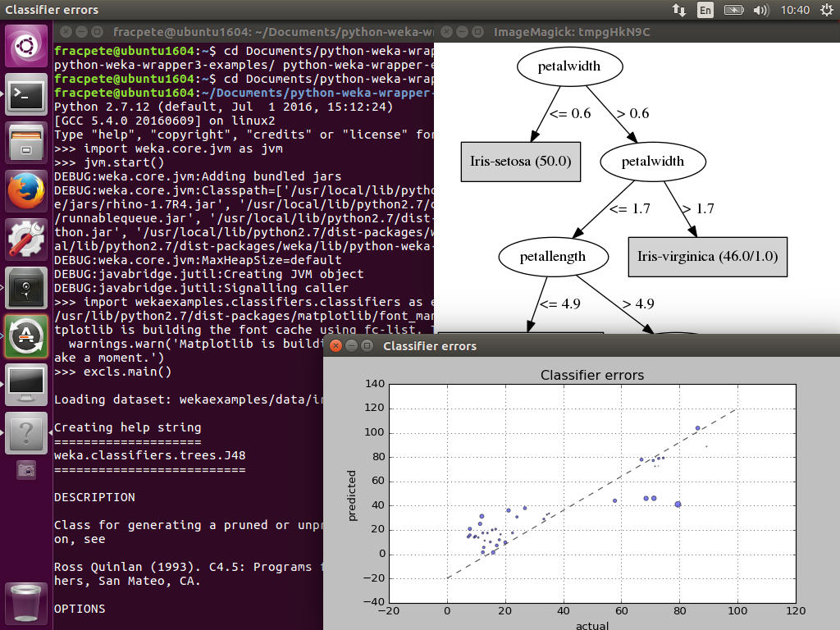The height and width of the screenshot is (630, 840).
Task: Launch Firefox web browser
Action: point(27,191)
